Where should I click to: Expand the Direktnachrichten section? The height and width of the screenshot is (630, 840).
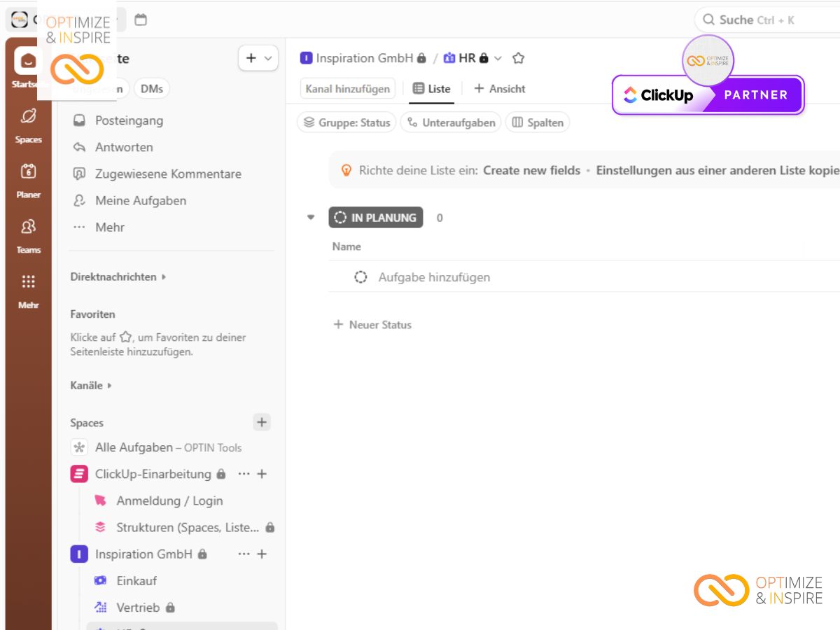click(164, 276)
